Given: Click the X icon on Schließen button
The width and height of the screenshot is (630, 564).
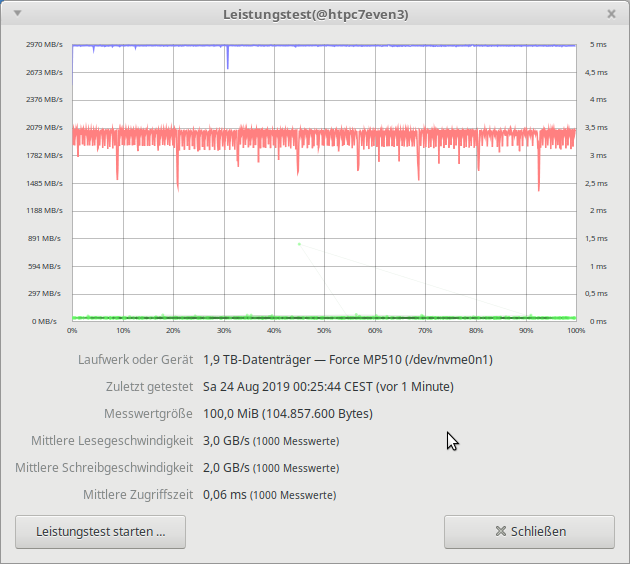Looking at the screenshot, I should click(501, 532).
